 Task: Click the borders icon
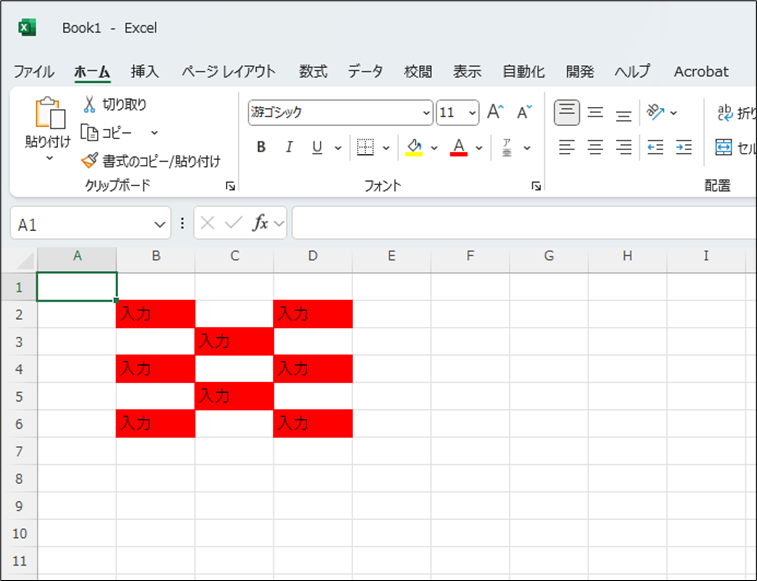(x=365, y=148)
